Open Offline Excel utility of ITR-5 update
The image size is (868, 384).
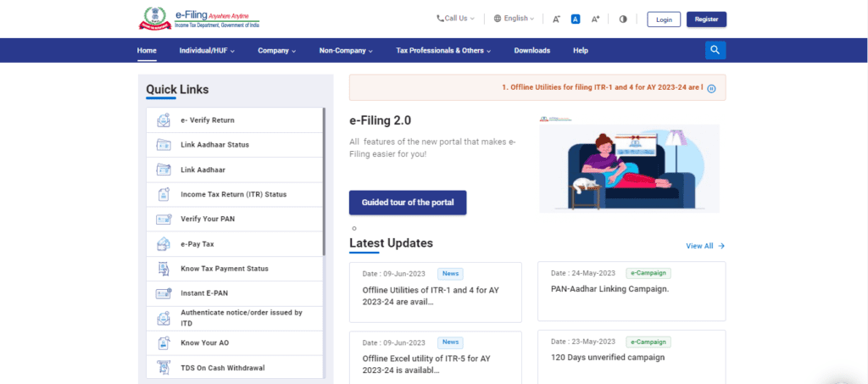point(435,358)
